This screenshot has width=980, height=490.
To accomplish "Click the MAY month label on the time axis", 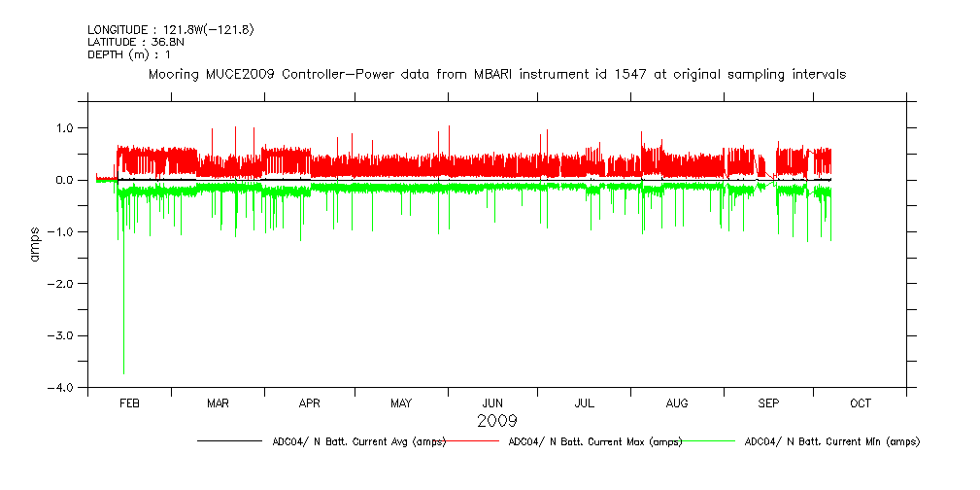I will click(x=401, y=402).
